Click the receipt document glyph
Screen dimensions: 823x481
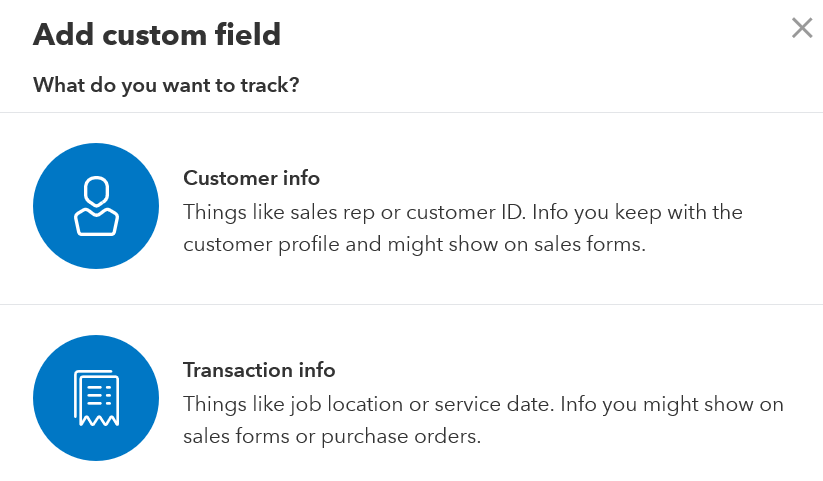[97, 398]
